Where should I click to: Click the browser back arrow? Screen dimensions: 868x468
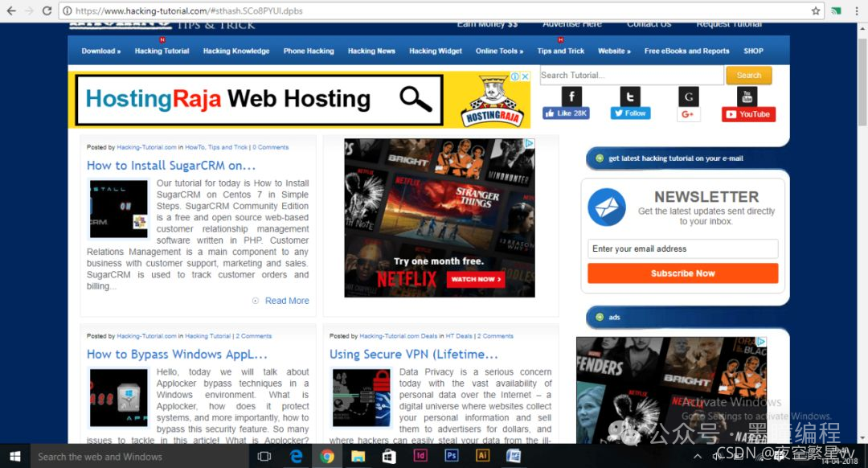11,10
